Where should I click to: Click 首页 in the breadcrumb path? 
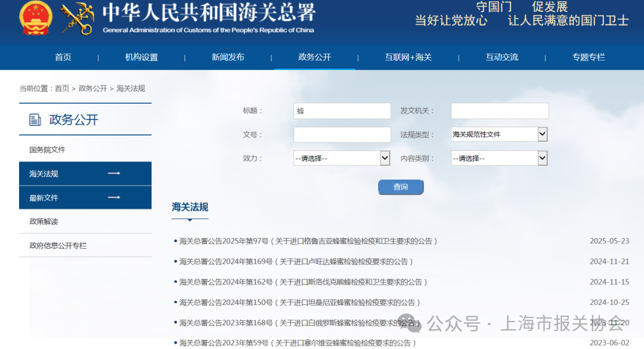[62, 88]
